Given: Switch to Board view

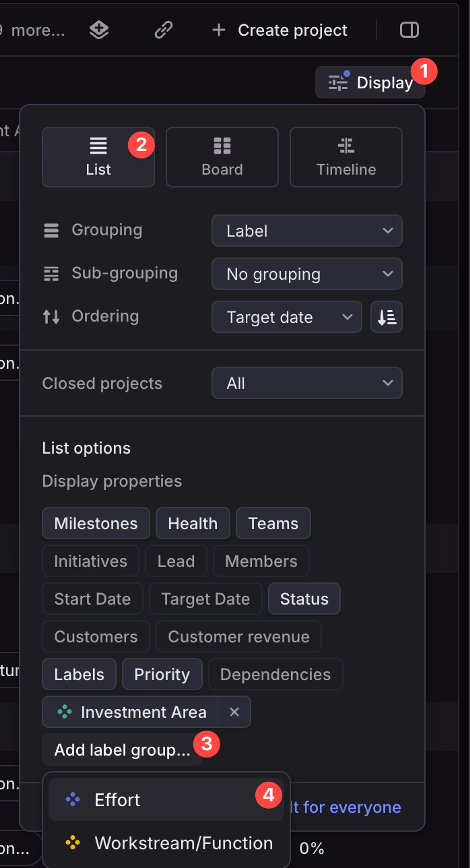Looking at the screenshot, I should (x=222, y=157).
